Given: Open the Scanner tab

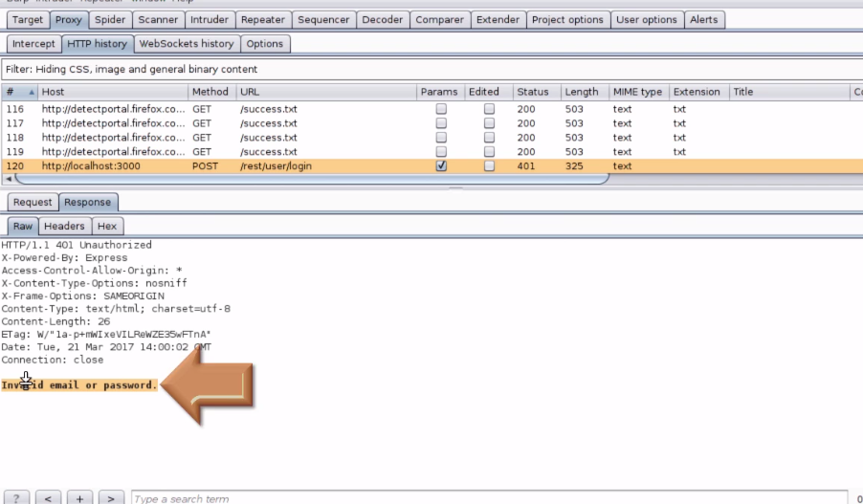Looking at the screenshot, I should click(158, 20).
